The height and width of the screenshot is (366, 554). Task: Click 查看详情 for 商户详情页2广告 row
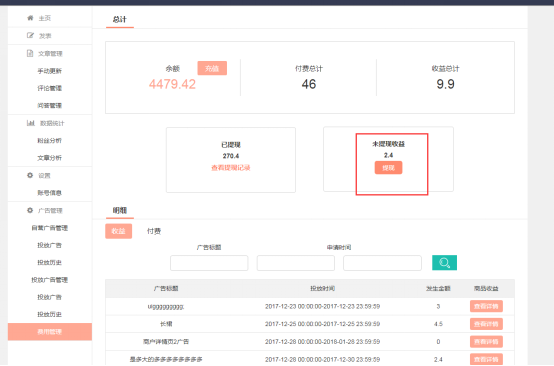pyautogui.click(x=486, y=342)
